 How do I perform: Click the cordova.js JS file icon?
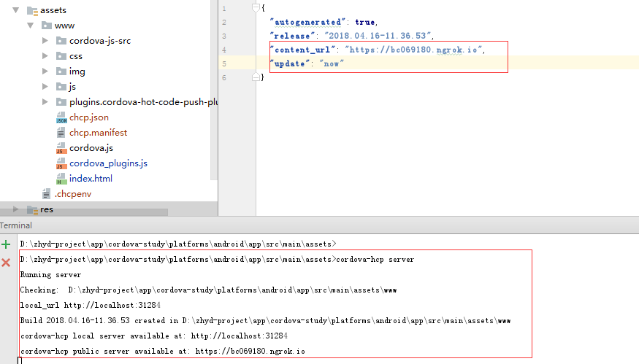click(x=61, y=148)
